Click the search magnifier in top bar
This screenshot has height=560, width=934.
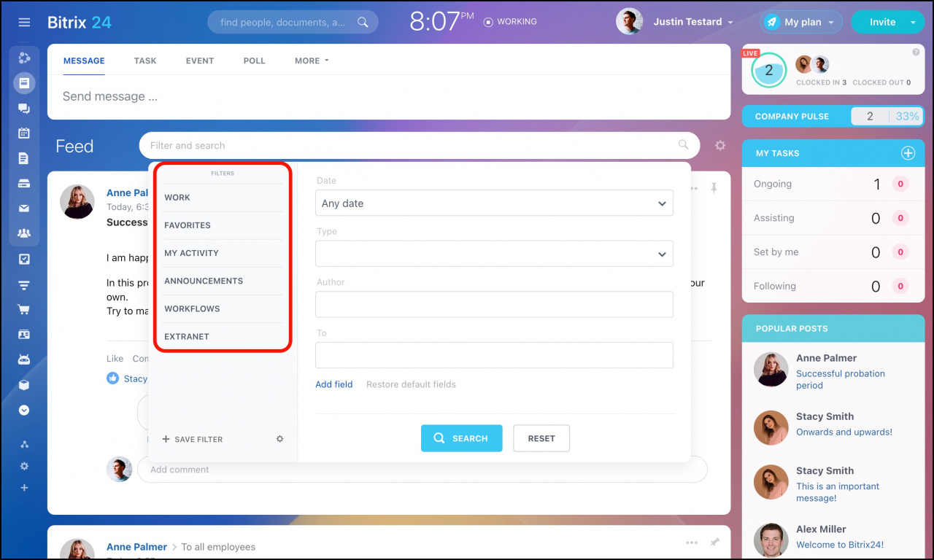[x=363, y=23]
